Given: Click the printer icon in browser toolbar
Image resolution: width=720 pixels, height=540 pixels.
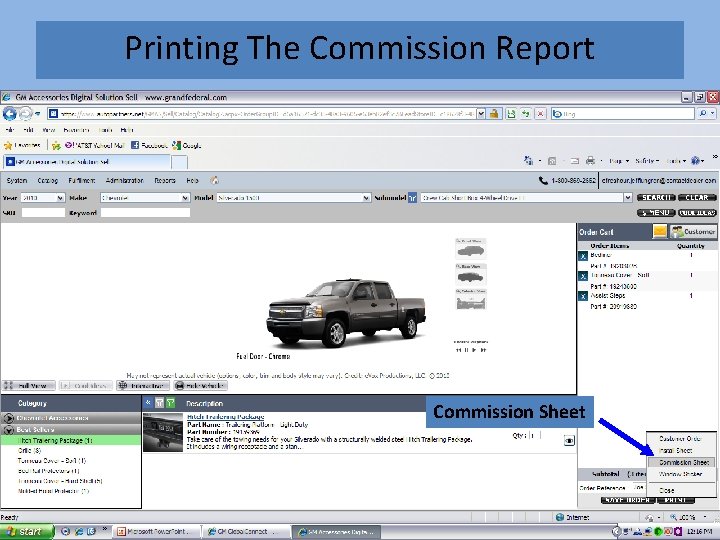Looking at the screenshot, I should [591, 161].
